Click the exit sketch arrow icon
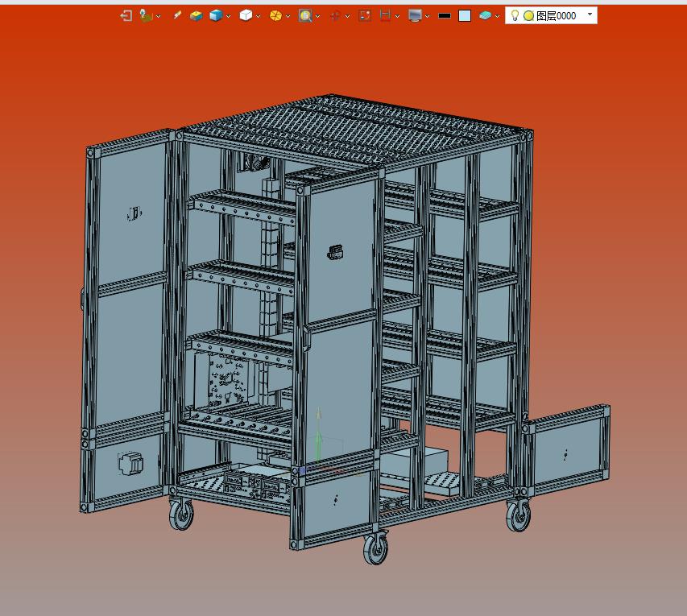Screen dimensions: 687x616 tap(126, 15)
